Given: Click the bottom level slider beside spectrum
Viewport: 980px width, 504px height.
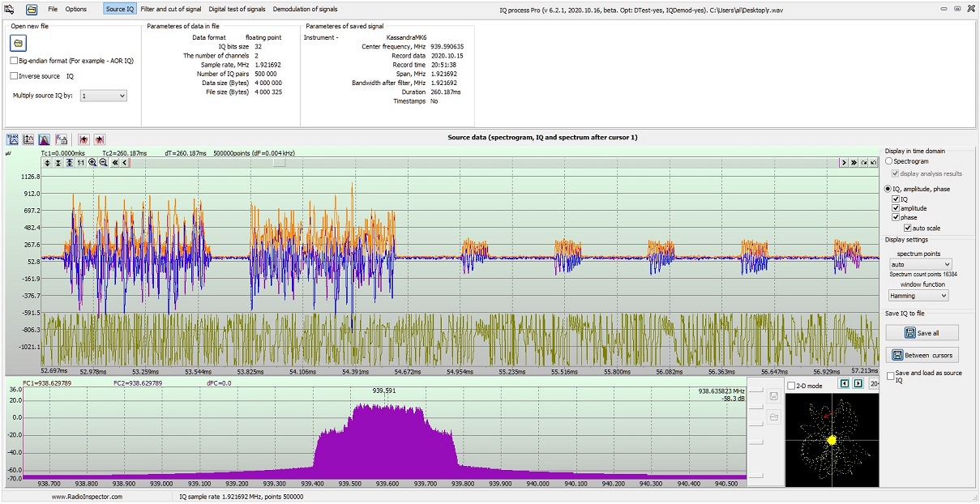Looking at the screenshot, I should tap(755, 476).
